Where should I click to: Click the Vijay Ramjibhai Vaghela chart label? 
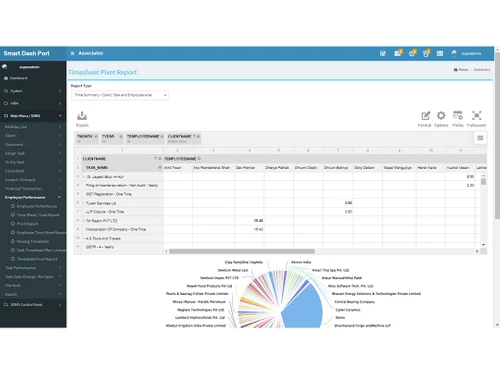point(243,262)
